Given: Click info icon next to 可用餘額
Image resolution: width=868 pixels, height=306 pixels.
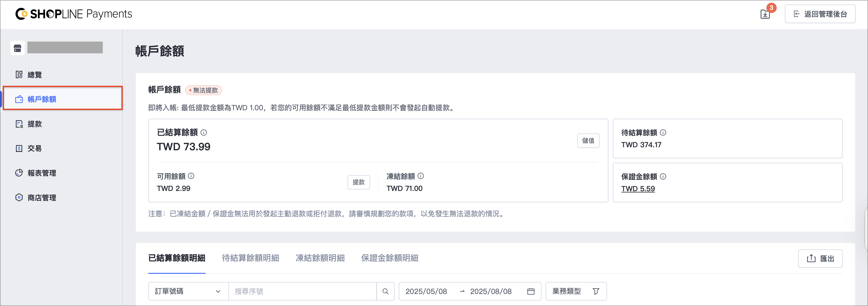Looking at the screenshot, I should tap(191, 176).
